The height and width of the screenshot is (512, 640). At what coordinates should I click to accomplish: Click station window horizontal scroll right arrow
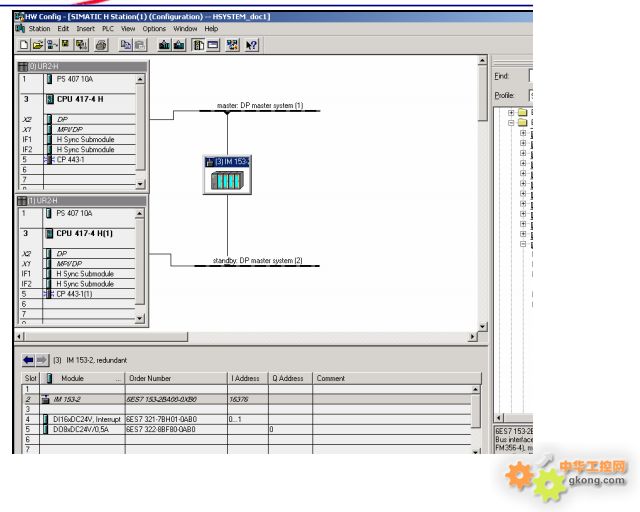[x=472, y=336]
